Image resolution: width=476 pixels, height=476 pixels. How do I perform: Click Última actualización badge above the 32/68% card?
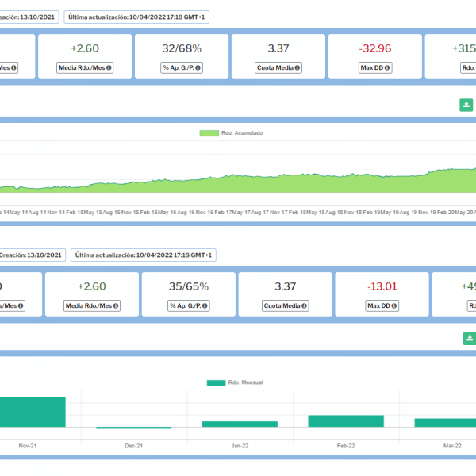tap(136, 17)
